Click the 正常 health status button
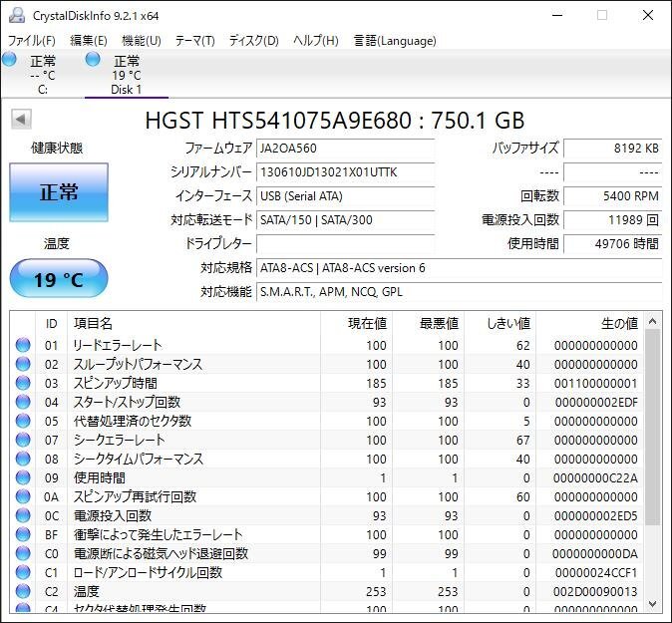Screen dimensions: 672x623 click(59, 193)
